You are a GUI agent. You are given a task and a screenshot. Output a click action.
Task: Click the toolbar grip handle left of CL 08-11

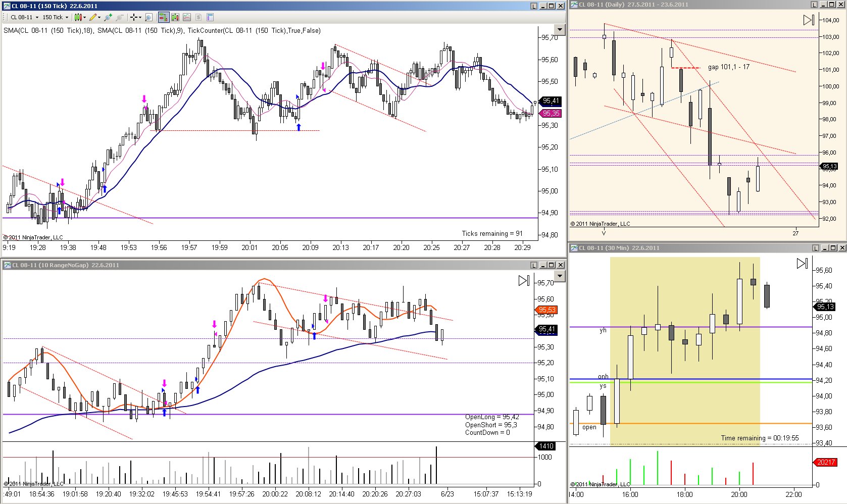click(5, 17)
